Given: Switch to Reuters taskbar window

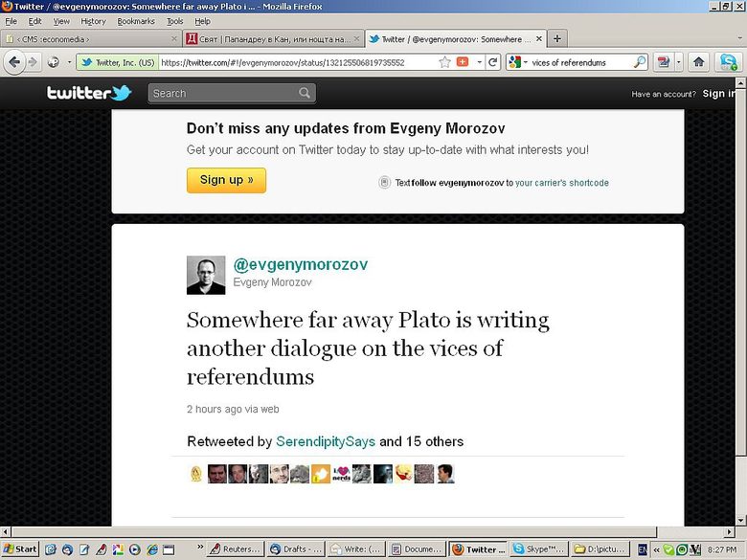Looking at the screenshot, I should coord(236,549).
